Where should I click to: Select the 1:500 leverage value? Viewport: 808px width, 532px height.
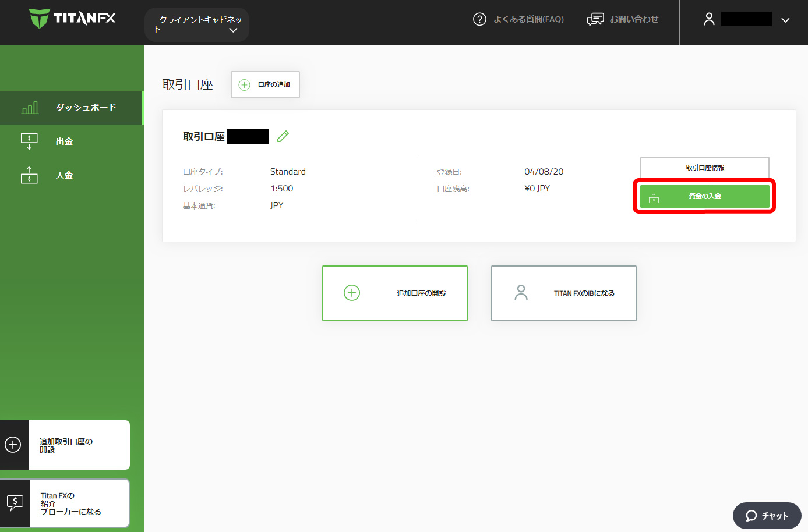click(282, 189)
